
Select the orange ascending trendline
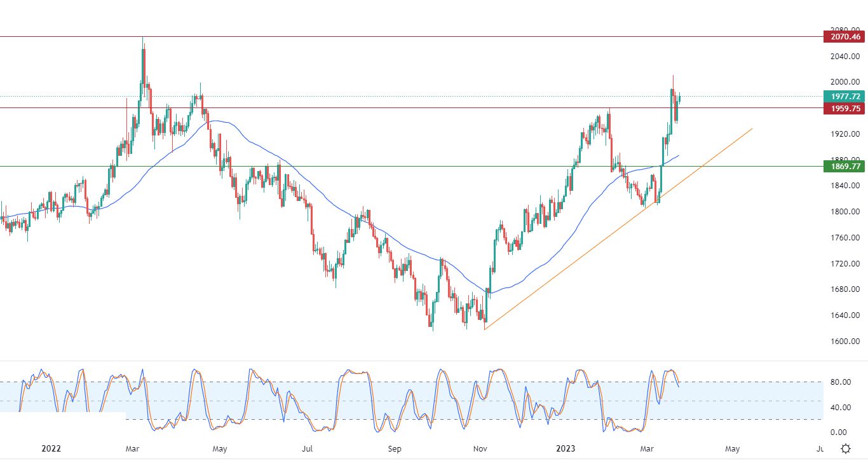click(x=618, y=230)
